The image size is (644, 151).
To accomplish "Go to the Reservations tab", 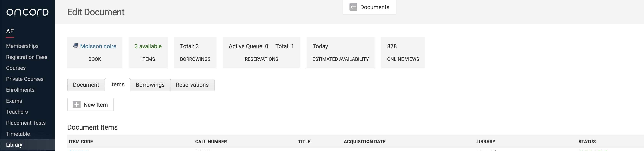I will click(192, 85).
